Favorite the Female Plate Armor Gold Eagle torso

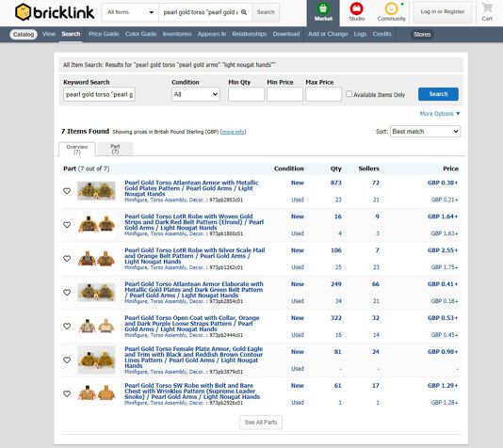point(67,360)
